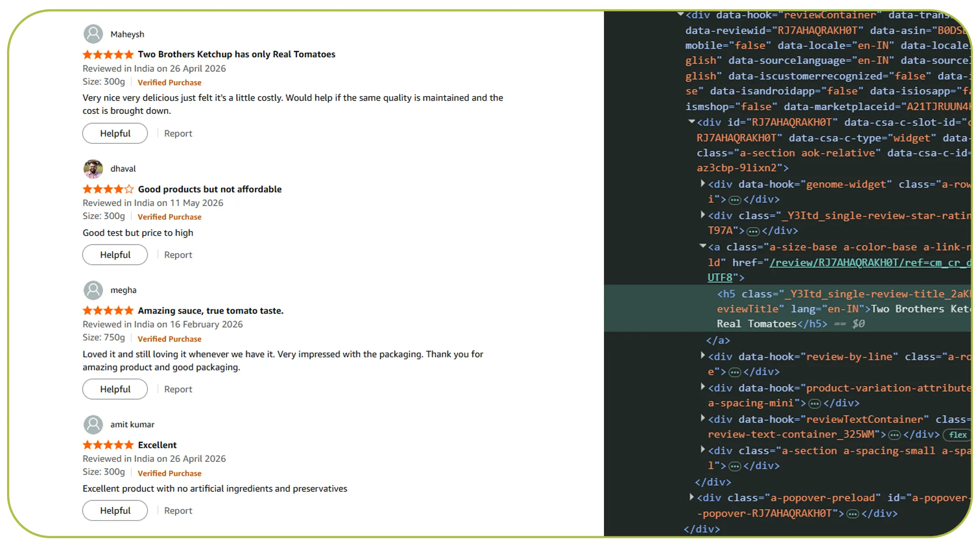
Task: Report megha's review
Action: tap(178, 389)
